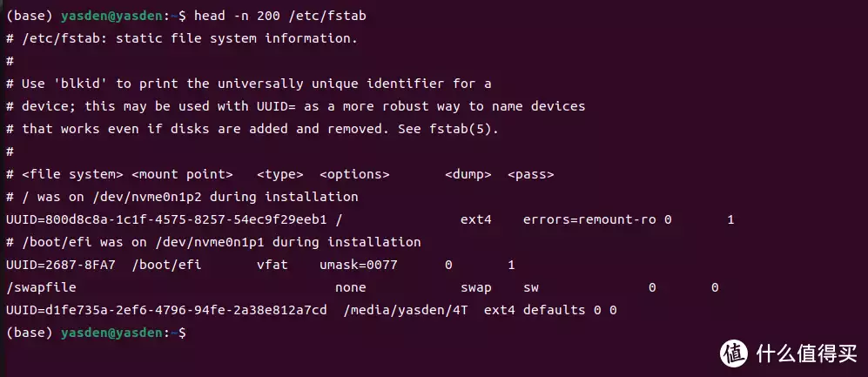Click the <pass> column header
Image resolution: width=868 pixels, height=377 pixels.
point(531,174)
